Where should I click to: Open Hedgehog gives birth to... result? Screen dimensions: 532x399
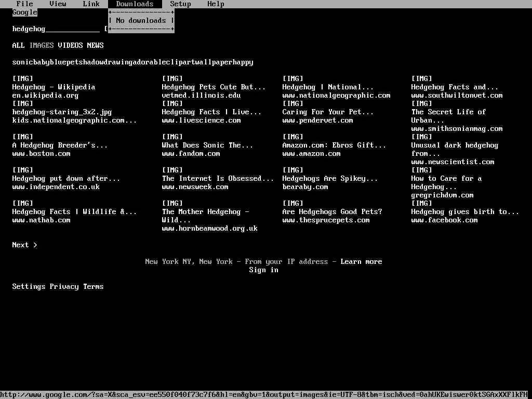point(465,212)
